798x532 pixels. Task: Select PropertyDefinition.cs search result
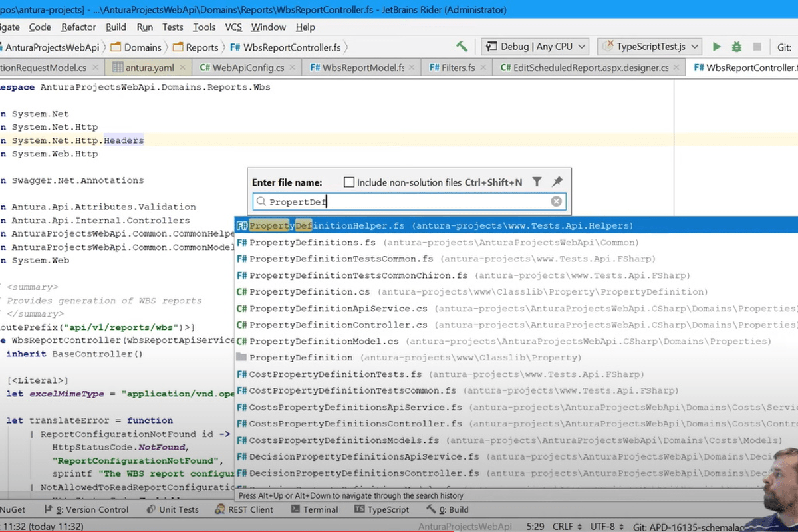click(x=516, y=292)
